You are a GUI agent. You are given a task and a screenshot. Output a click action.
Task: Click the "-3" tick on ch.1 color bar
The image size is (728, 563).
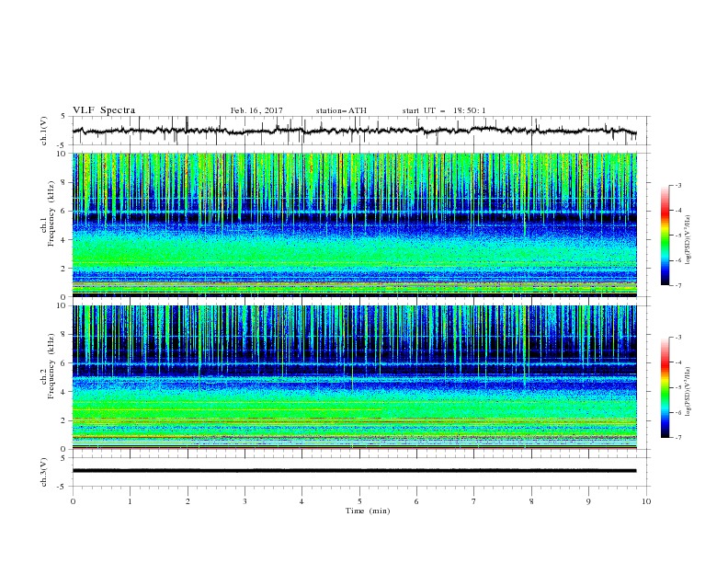tap(677, 185)
